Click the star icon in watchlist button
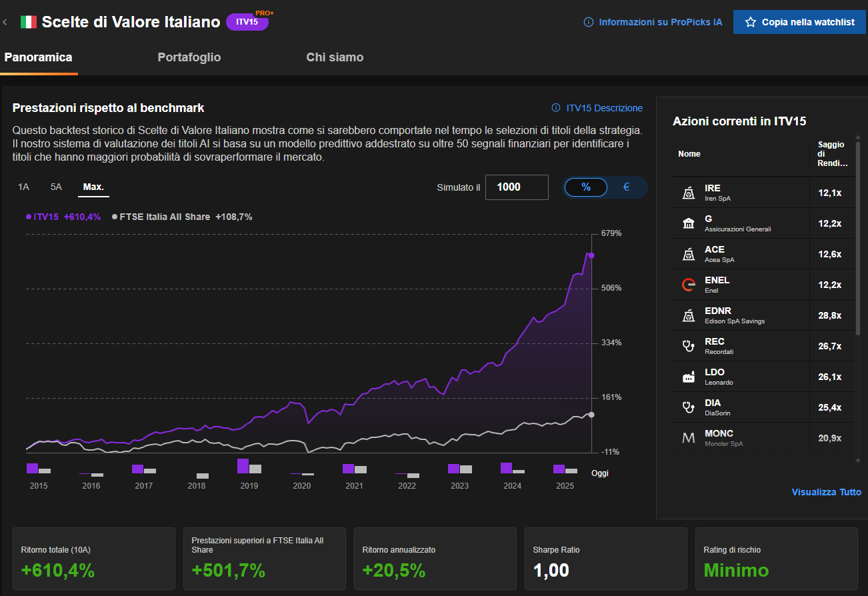This screenshot has width=868, height=596. [750, 22]
